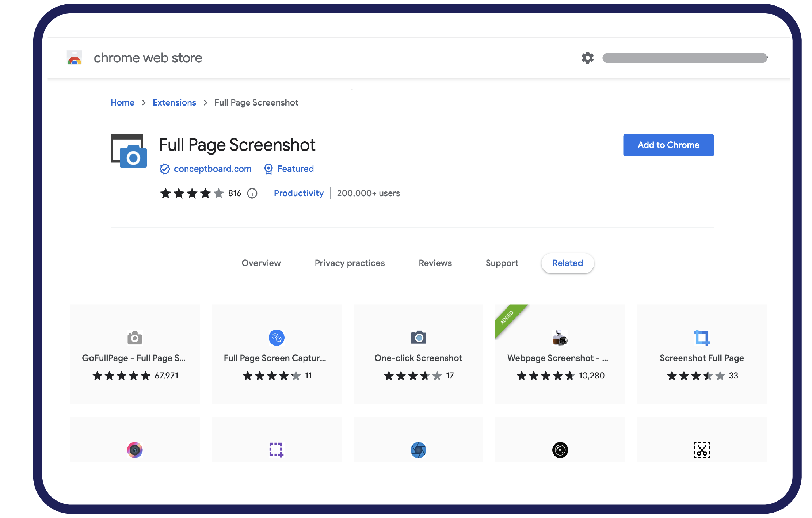Click the GoFullPage extension thumbnail
Screen dimensions: 812x518
(135, 349)
